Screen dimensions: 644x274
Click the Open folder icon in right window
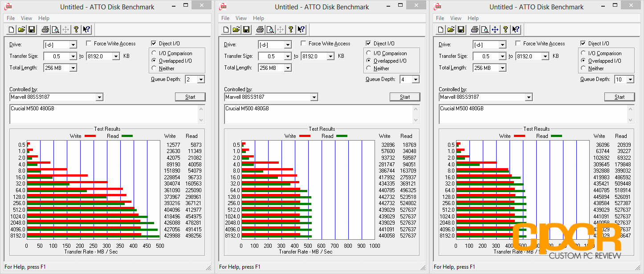pyautogui.click(x=451, y=29)
